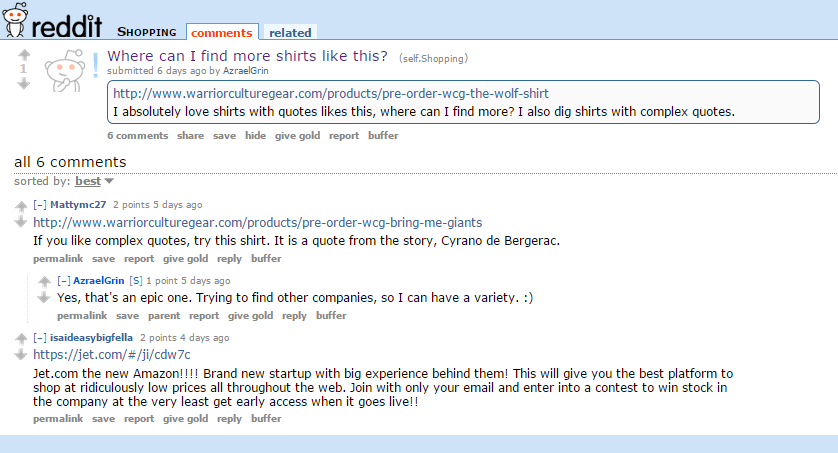Upvote AzraelGrin's reply comment

[44, 282]
